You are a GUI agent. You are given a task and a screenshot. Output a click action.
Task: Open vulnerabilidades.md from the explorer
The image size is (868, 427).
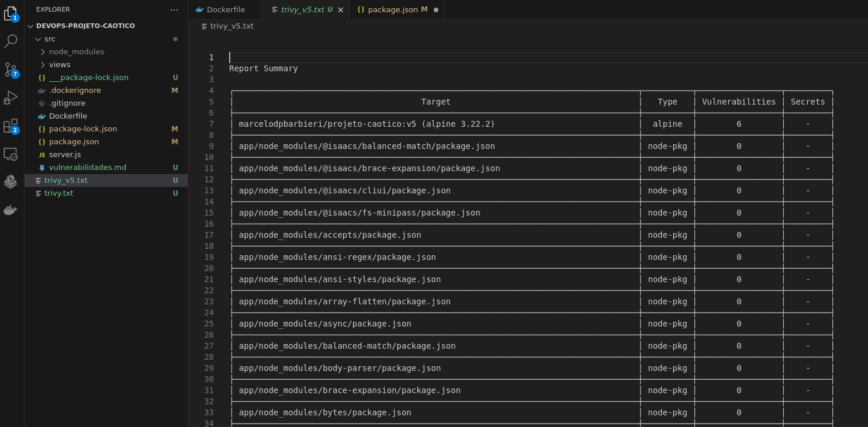(88, 167)
